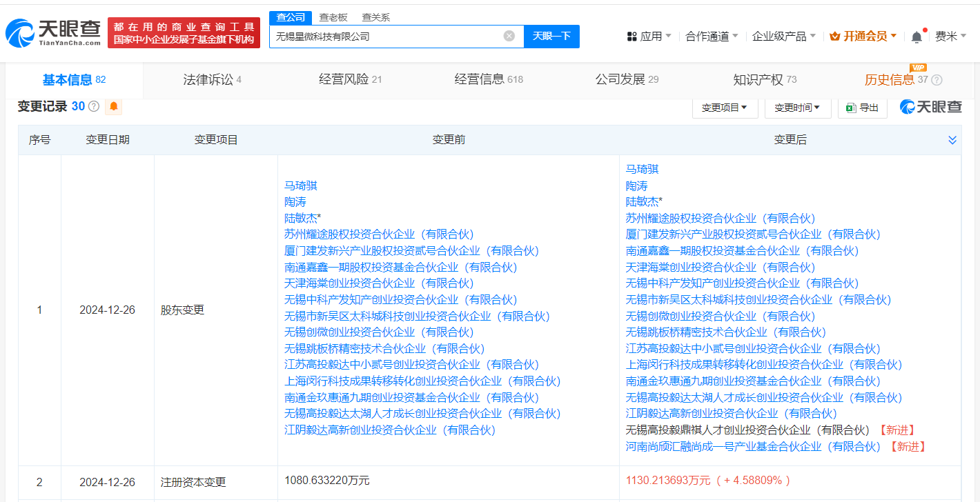Click 无锡高投毅鼎祺人才创业投资 new entry
980x502 pixels.
pyautogui.click(x=747, y=430)
